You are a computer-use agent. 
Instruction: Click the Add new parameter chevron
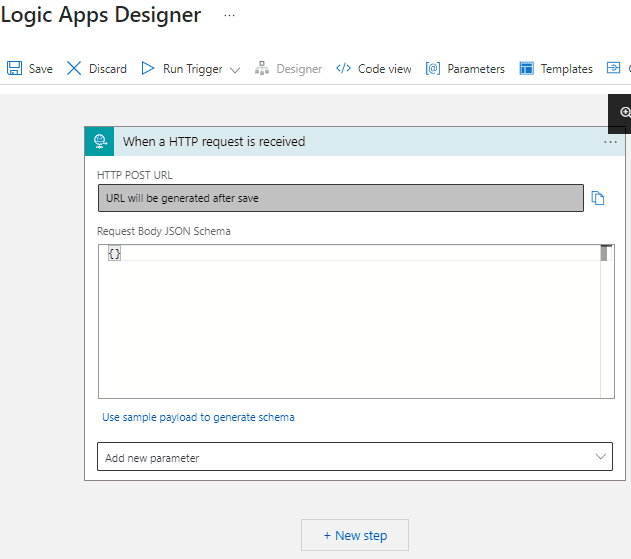(x=600, y=456)
